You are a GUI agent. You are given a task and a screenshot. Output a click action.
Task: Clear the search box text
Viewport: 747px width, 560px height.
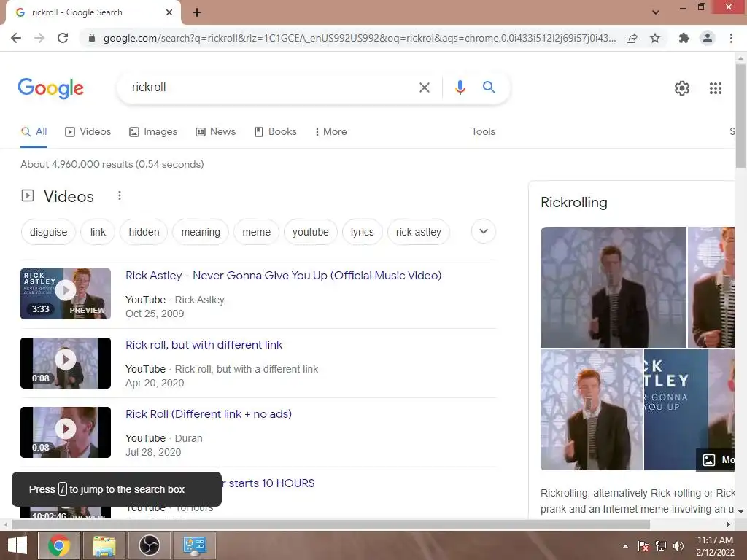point(424,87)
